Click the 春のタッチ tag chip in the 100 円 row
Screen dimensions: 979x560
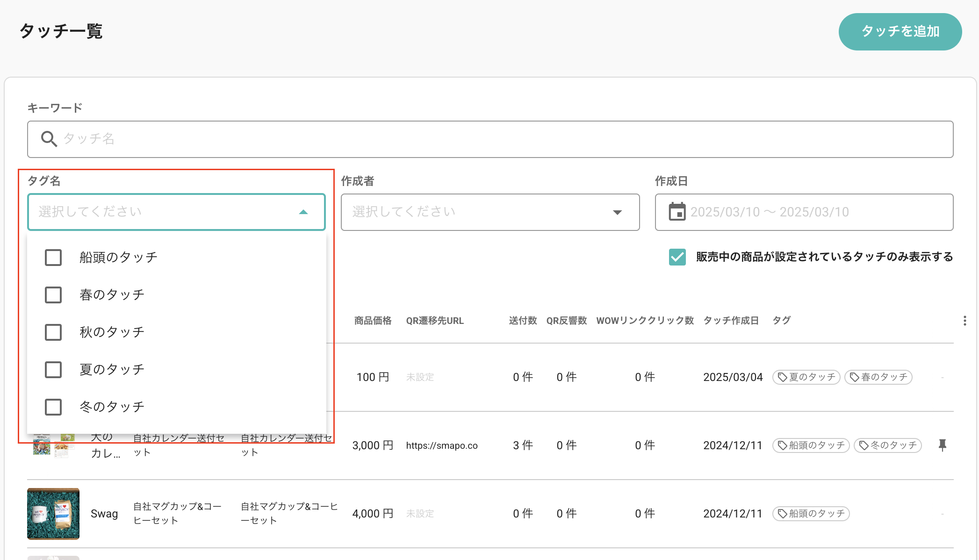[878, 377]
